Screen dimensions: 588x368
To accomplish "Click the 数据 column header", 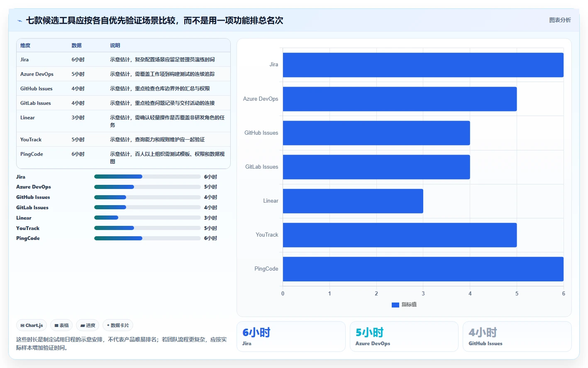I will [x=76, y=46].
